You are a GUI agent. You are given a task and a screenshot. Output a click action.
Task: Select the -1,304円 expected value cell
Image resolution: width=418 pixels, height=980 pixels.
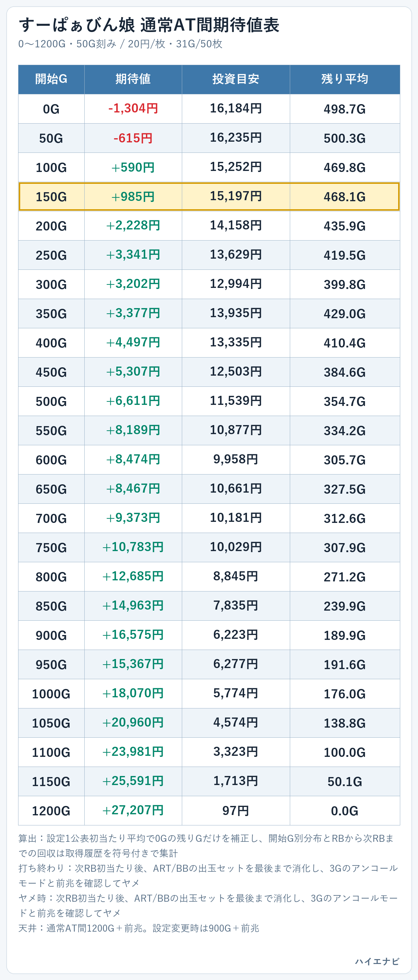click(133, 109)
